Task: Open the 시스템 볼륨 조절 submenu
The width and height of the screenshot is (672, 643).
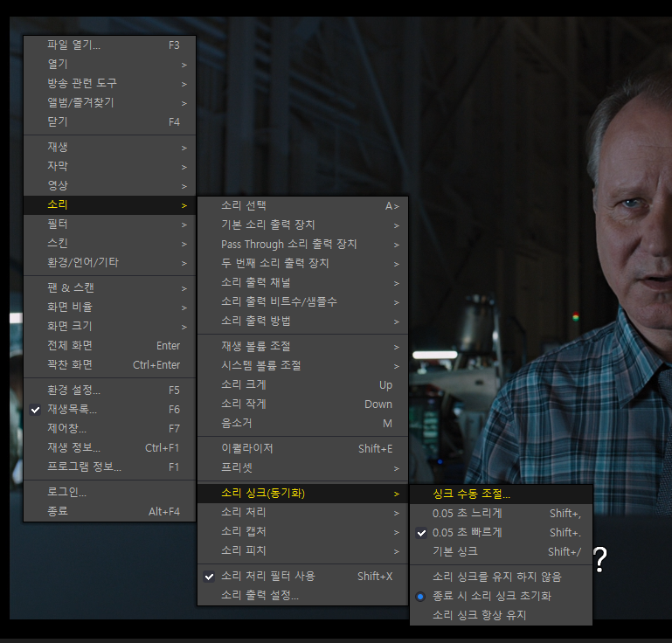Action: click(x=302, y=366)
